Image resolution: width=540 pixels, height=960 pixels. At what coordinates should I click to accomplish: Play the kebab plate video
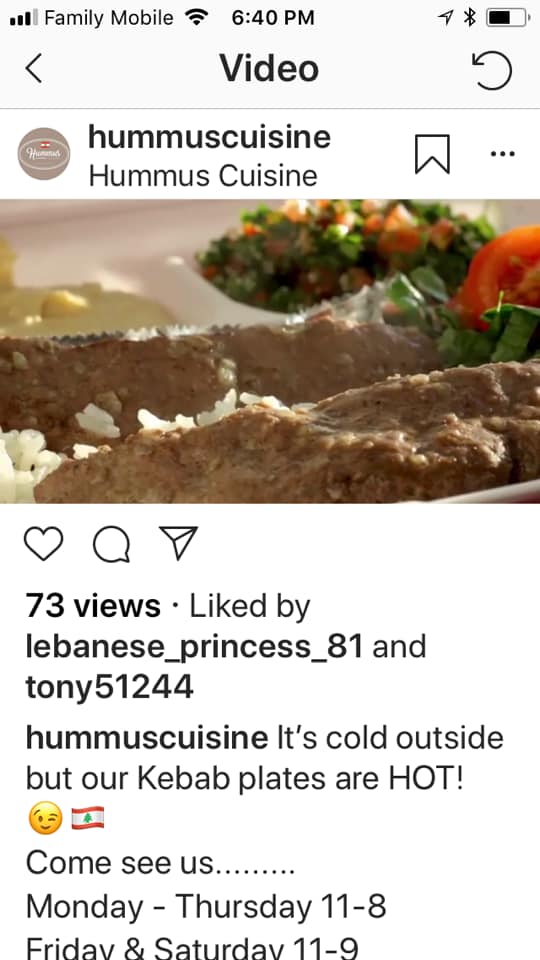click(x=270, y=351)
